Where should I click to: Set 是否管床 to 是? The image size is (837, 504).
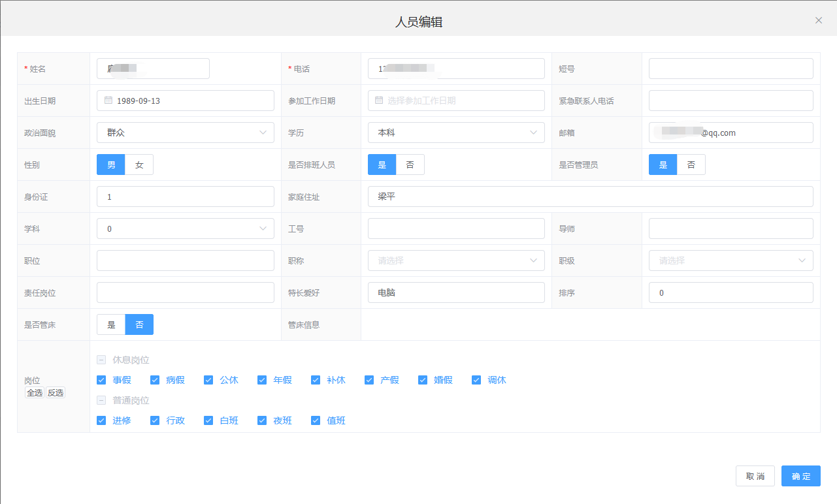tap(111, 324)
